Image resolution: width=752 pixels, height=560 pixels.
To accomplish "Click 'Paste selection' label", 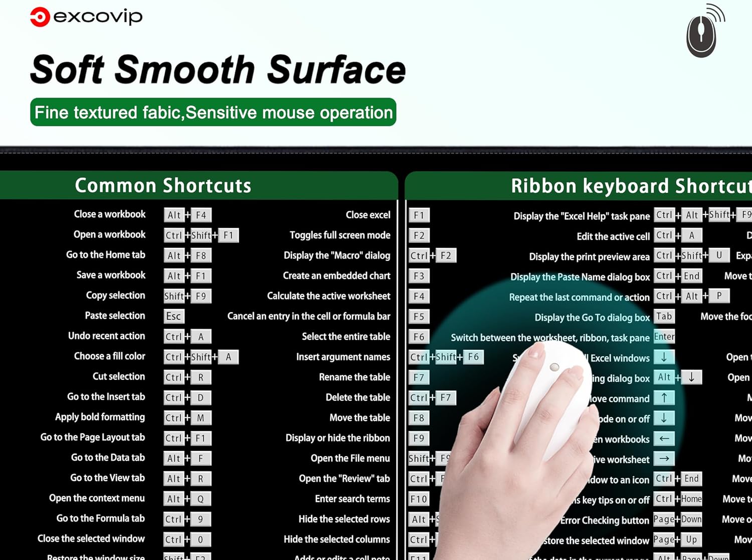I will pyautogui.click(x=115, y=316).
